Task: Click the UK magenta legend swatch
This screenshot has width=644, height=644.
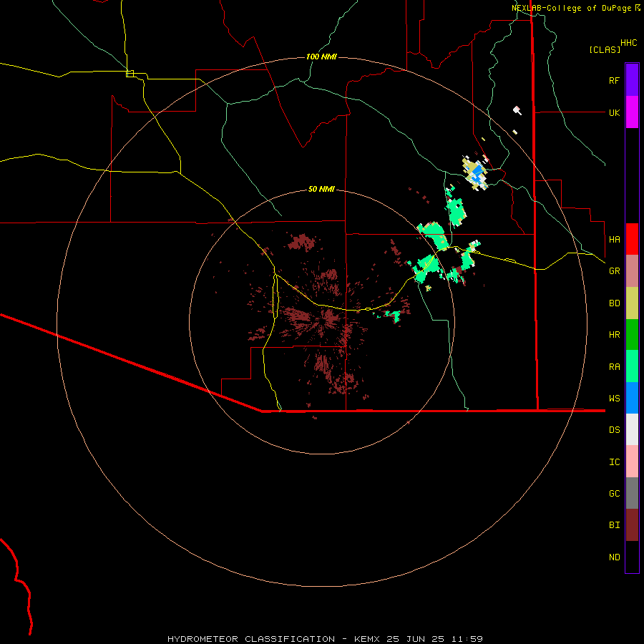Action: click(x=632, y=112)
